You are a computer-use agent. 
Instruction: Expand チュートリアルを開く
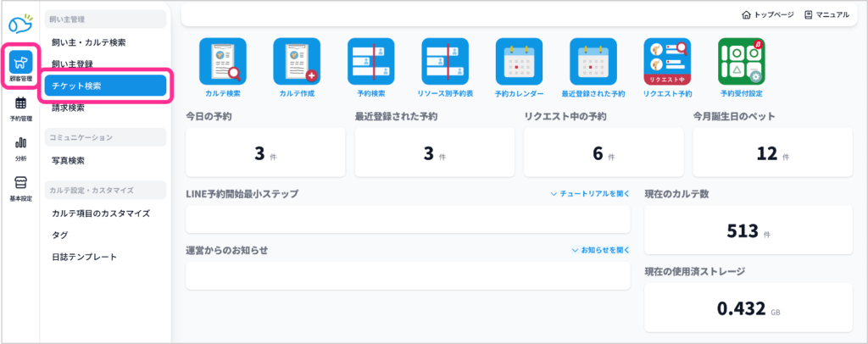pos(590,194)
